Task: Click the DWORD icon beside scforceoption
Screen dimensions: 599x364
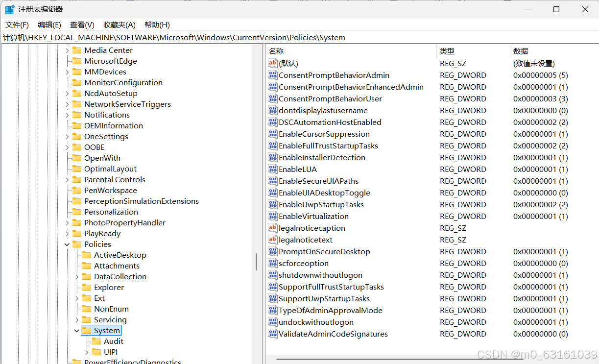Action: [273, 263]
